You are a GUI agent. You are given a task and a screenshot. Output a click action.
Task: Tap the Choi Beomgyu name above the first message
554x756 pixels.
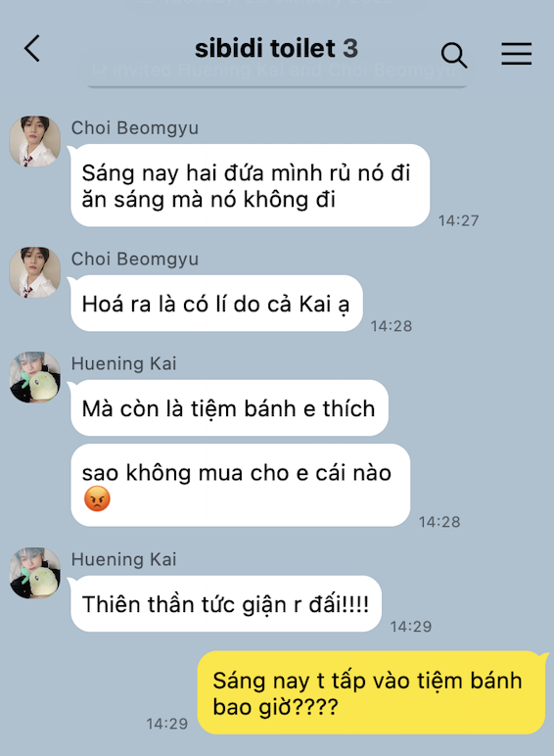tap(135, 127)
